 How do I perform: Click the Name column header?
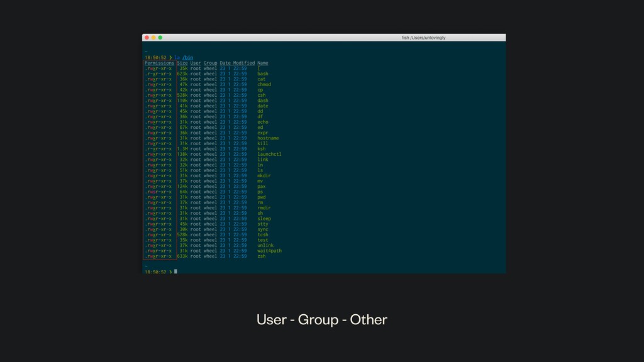click(262, 63)
